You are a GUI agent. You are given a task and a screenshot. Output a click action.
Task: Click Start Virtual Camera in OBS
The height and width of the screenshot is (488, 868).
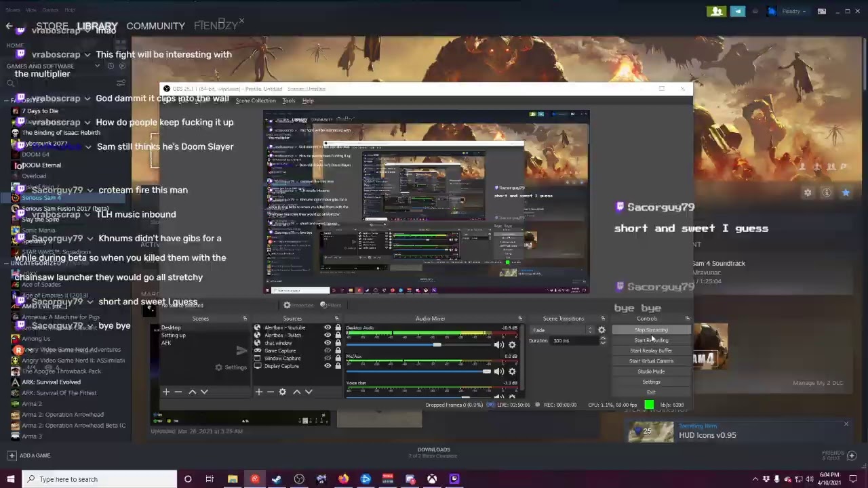click(x=651, y=361)
